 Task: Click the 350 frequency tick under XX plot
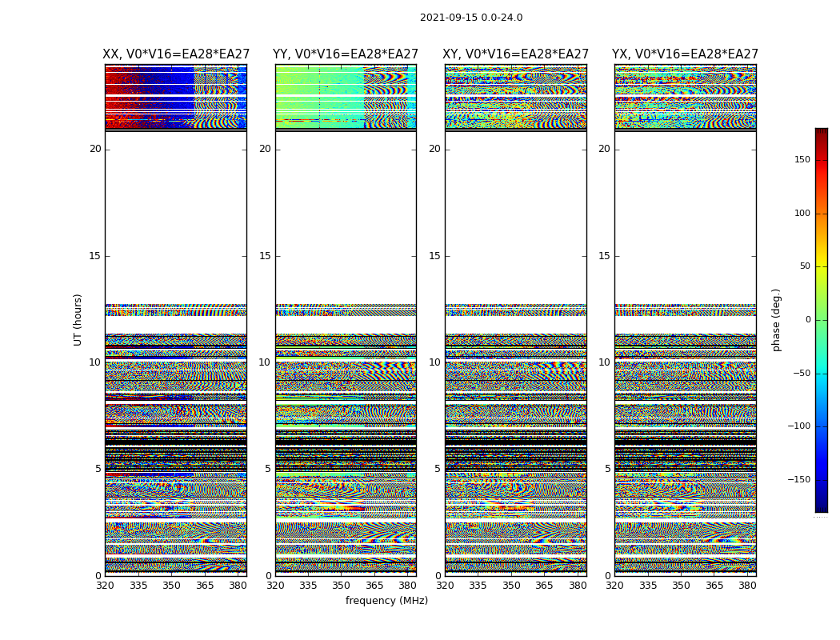coord(171,586)
